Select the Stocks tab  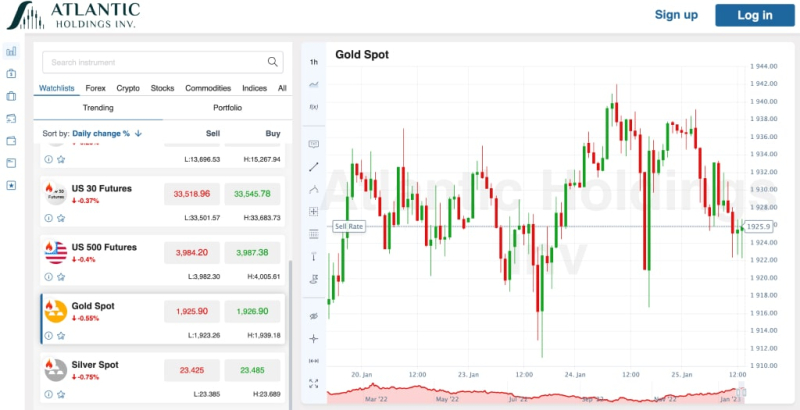(x=162, y=88)
